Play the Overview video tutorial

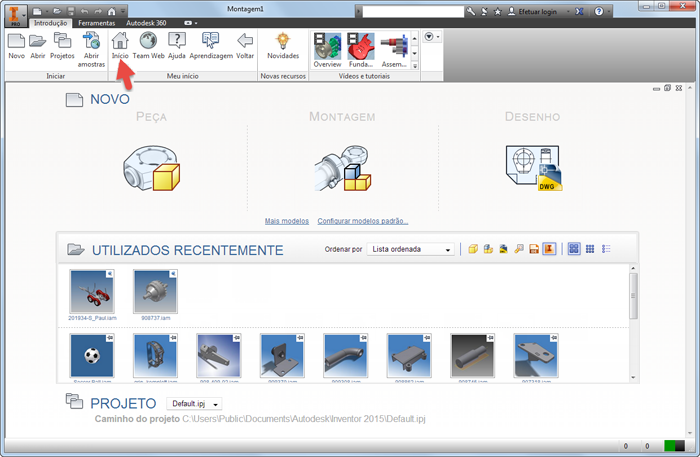[327, 50]
